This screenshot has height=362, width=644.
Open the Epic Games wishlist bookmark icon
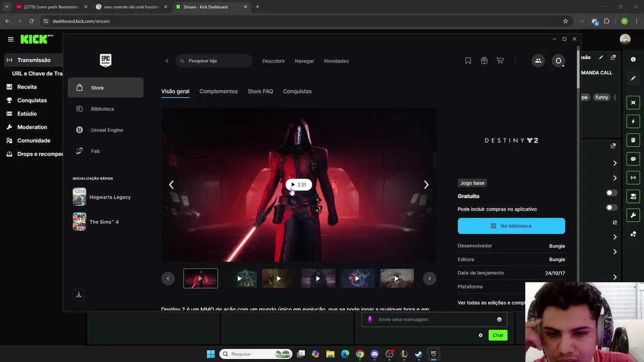point(468,61)
